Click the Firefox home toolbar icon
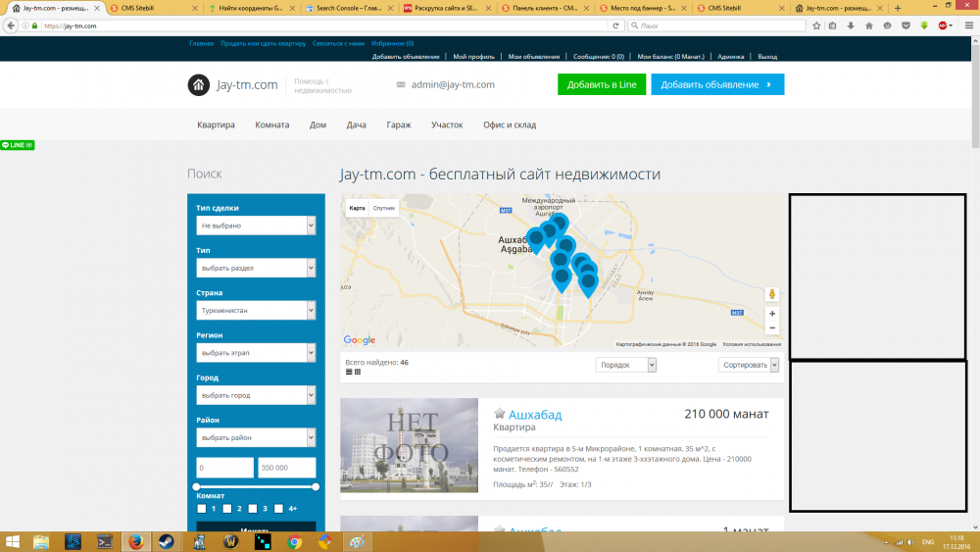This screenshot has height=552, width=980. click(x=868, y=25)
